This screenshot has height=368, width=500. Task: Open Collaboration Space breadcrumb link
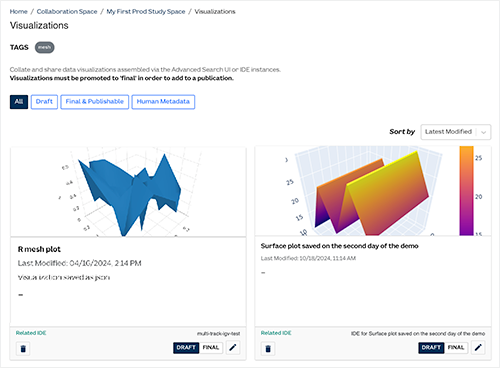(x=67, y=12)
